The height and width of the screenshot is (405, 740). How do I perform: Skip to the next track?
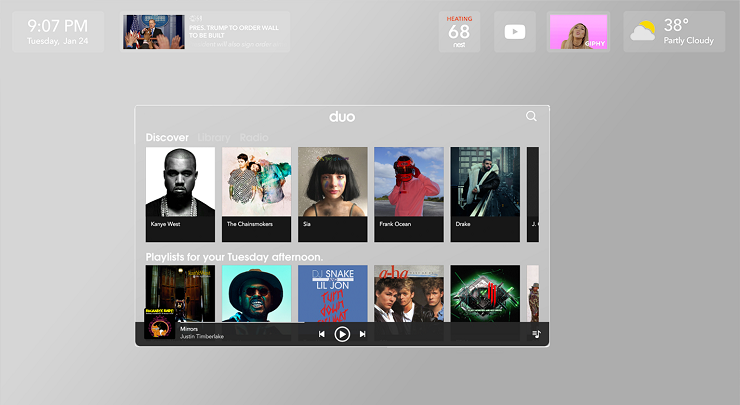click(362, 334)
